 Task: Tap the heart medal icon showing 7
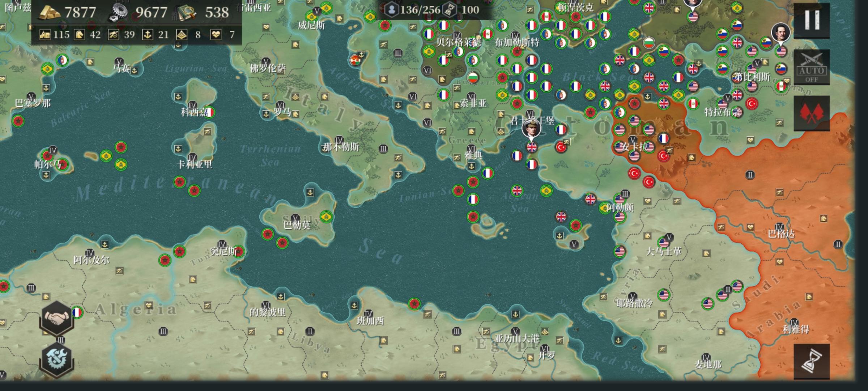point(216,35)
